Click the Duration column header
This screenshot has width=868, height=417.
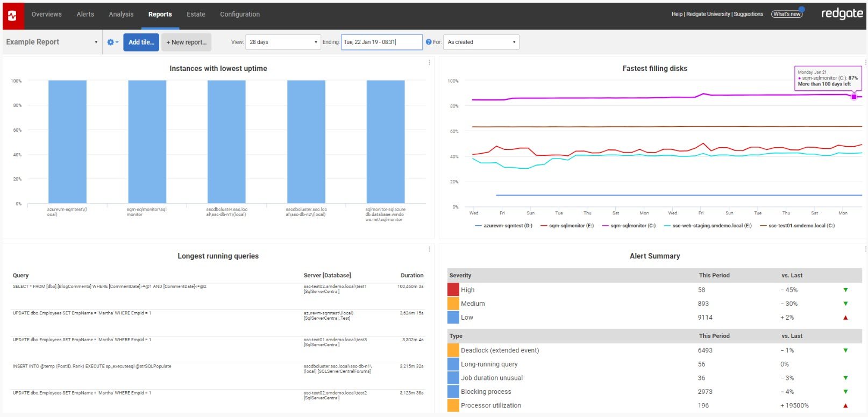point(412,275)
